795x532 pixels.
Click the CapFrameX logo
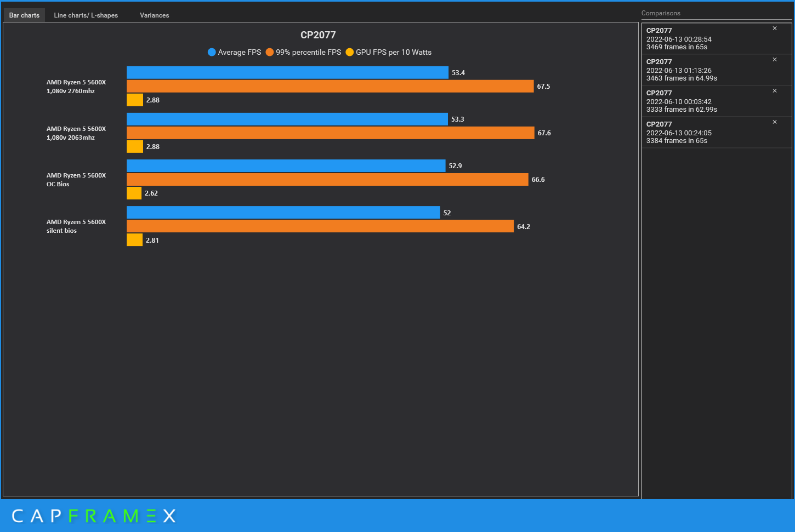click(x=94, y=516)
